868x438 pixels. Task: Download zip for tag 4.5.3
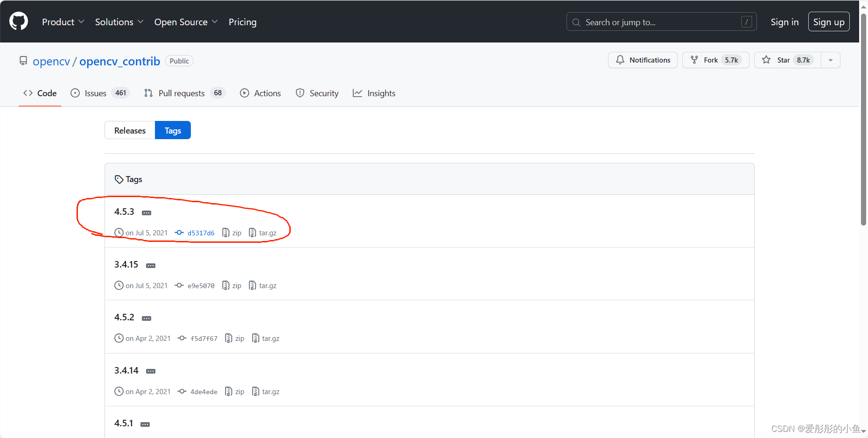pyautogui.click(x=232, y=233)
